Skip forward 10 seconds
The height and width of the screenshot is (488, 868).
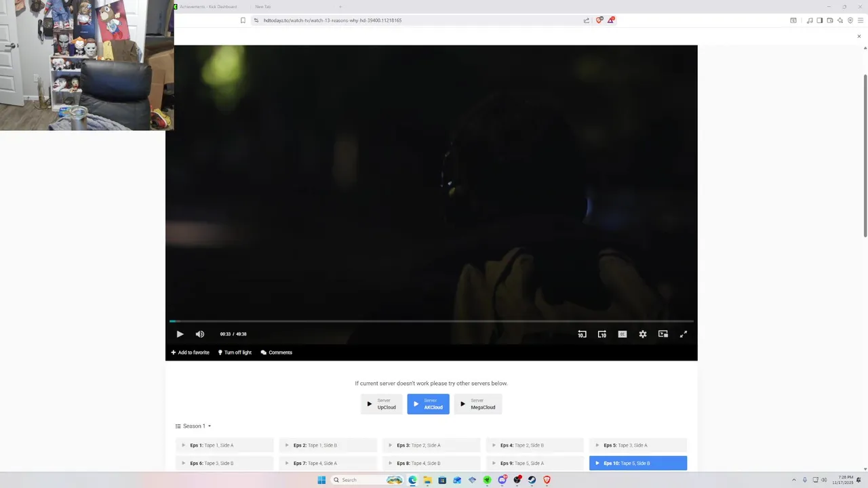(x=602, y=334)
